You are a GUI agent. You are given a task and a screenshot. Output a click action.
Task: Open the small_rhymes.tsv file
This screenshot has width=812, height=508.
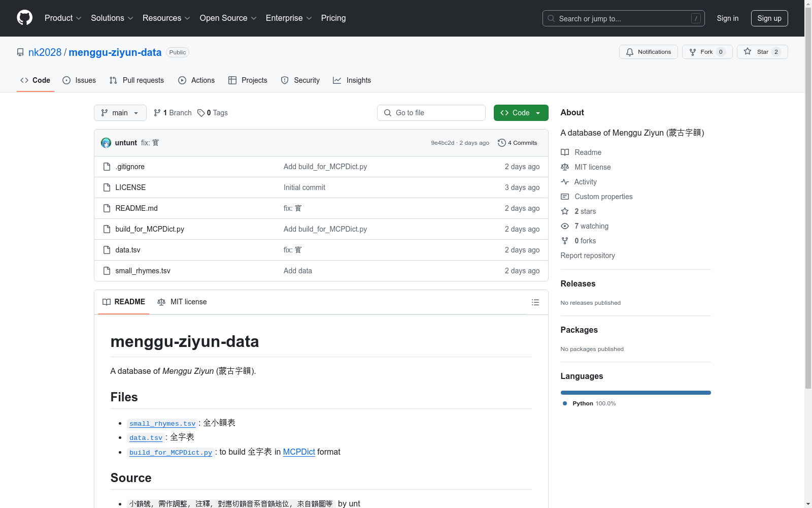pos(143,271)
